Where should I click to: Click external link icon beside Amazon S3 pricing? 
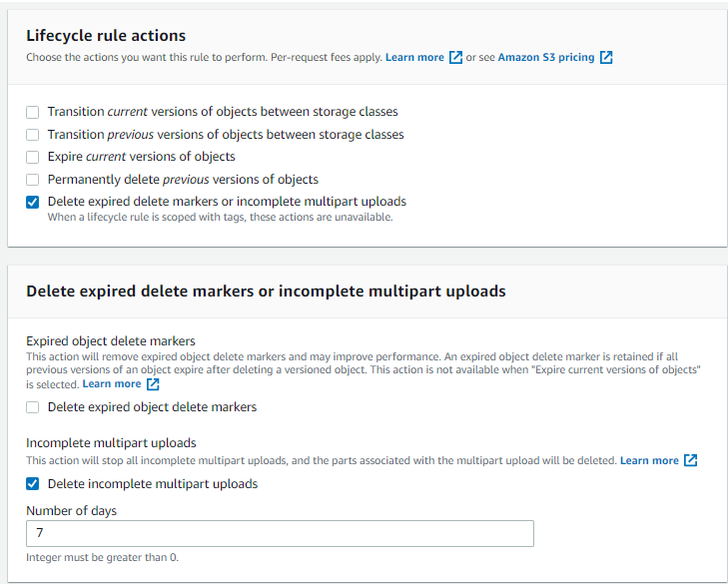[x=606, y=57]
